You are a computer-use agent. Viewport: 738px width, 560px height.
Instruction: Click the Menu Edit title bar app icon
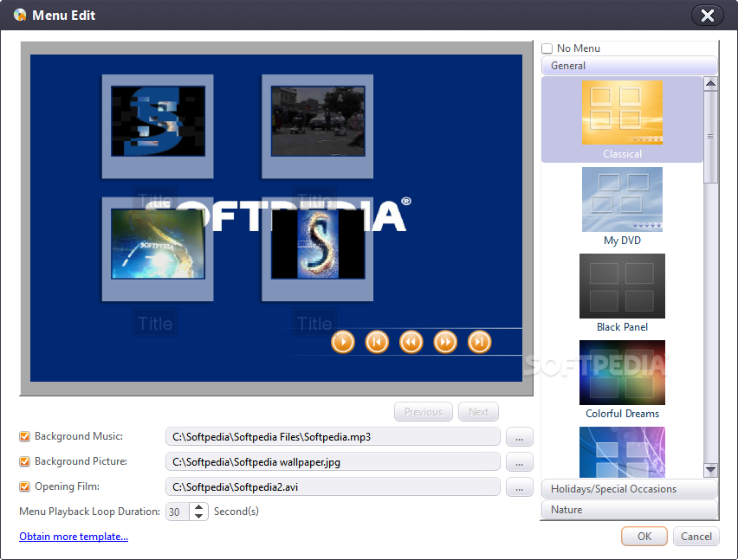coord(20,15)
